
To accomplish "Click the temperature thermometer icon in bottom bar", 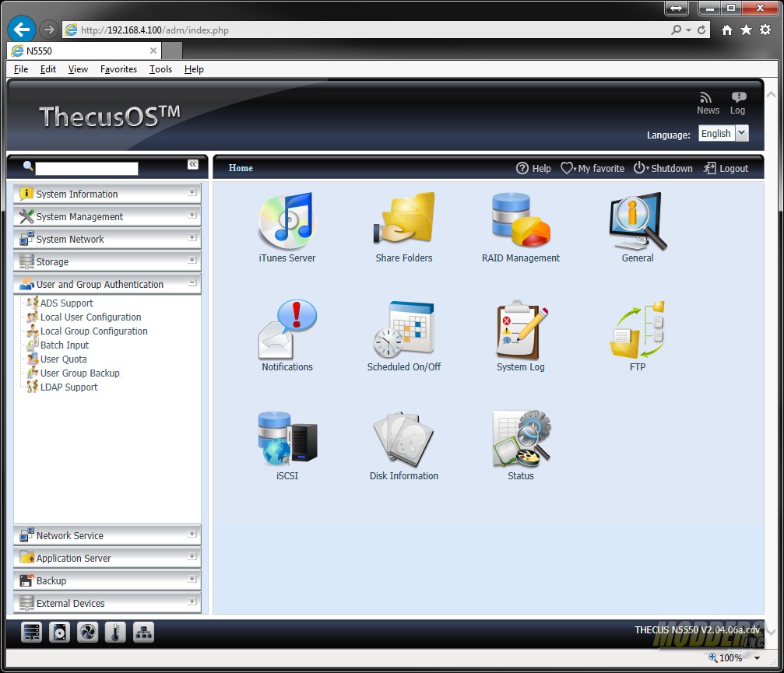I will [115, 633].
